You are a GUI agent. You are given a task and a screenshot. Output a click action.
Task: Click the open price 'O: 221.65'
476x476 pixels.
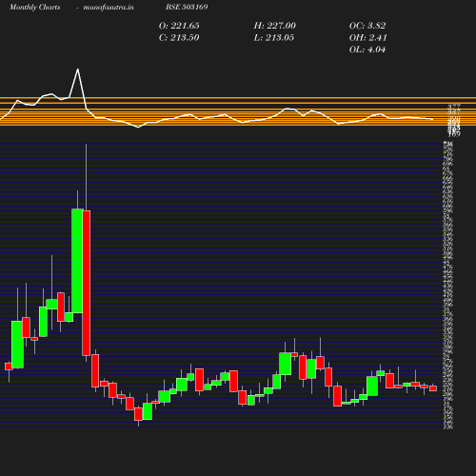pos(179,26)
